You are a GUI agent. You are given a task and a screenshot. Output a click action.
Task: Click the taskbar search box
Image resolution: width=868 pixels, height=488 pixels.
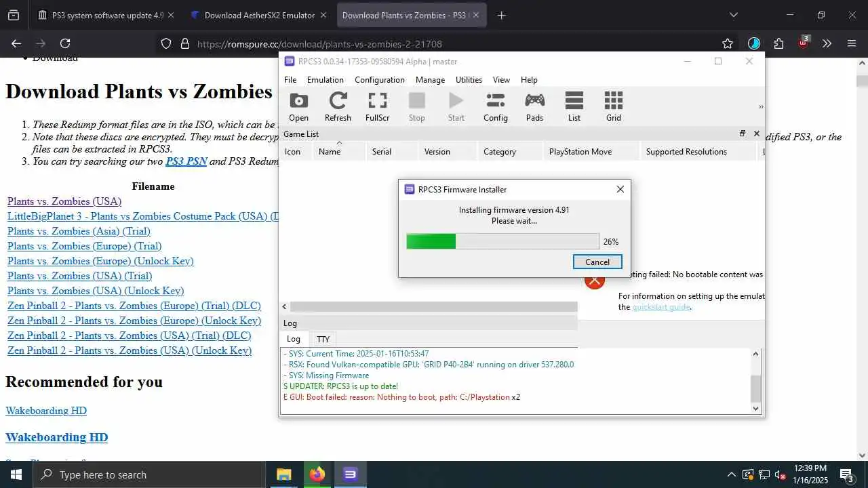149,474
